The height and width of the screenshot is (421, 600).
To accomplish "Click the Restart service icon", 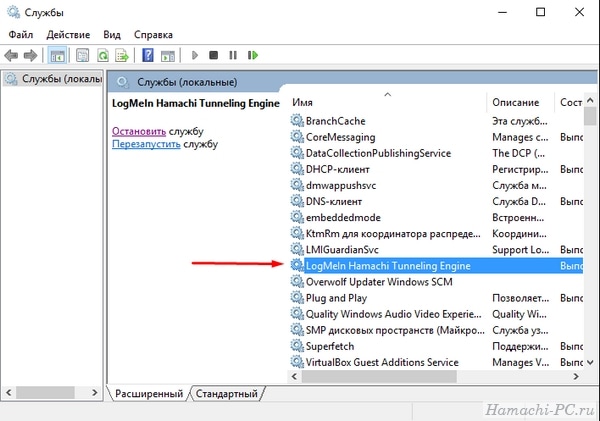I will click(253, 55).
